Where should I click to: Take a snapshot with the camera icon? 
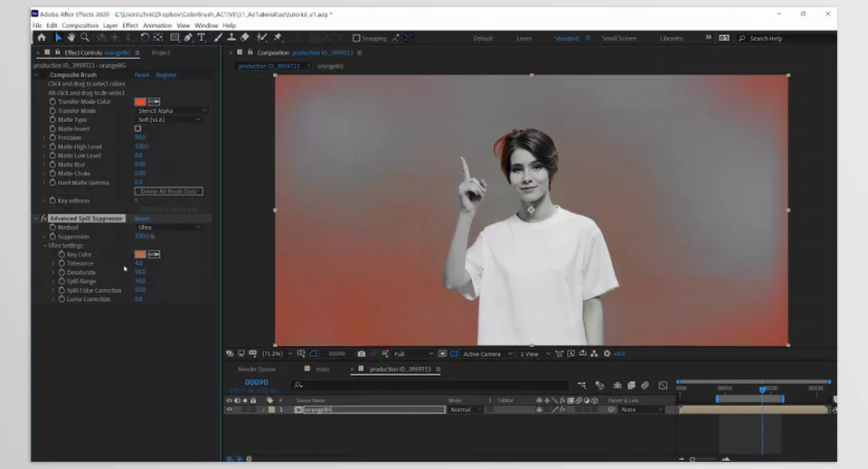pyautogui.click(x=362, y=354)
